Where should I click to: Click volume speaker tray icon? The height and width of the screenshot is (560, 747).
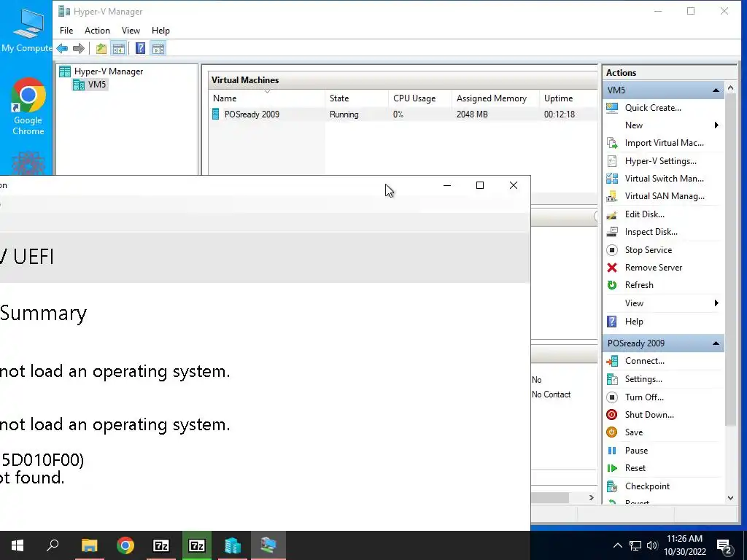point(652,545)
